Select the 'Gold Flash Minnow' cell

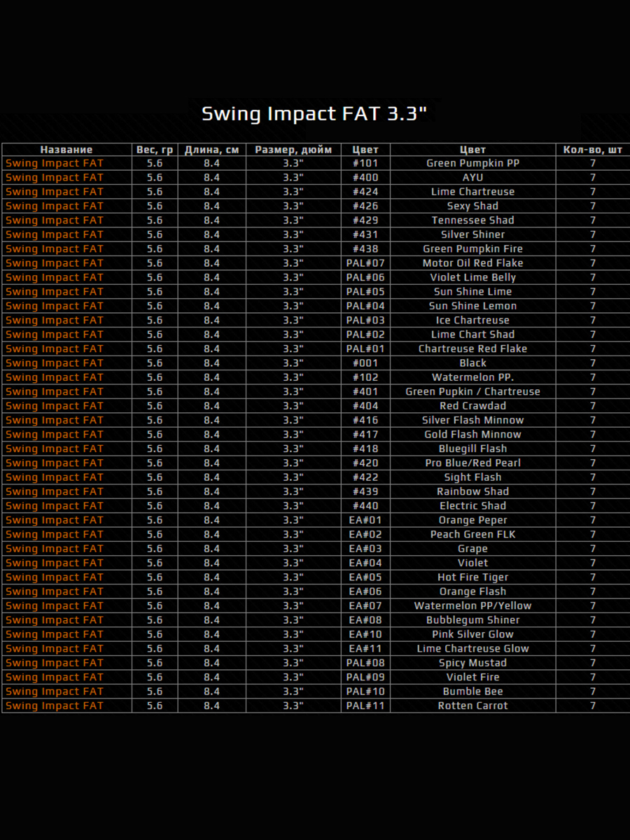point(473,435)
